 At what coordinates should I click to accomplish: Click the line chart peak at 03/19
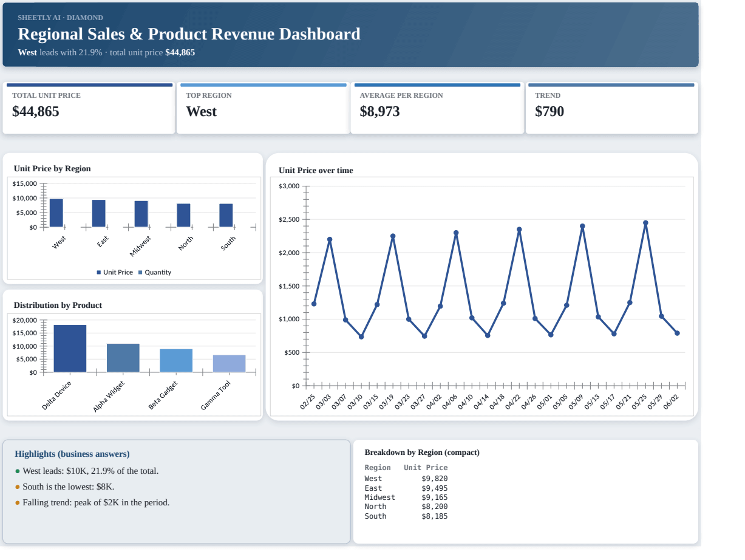coord(393,236)
